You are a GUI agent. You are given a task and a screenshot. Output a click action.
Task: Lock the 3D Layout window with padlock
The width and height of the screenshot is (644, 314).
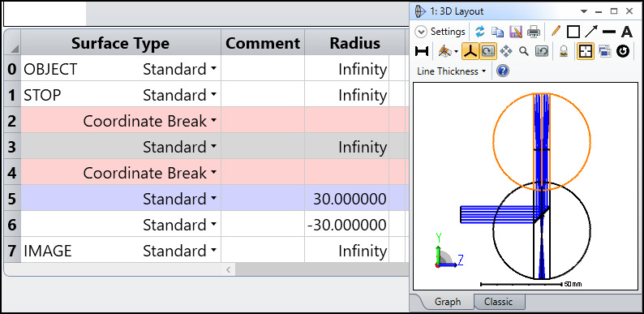(564, 51)
